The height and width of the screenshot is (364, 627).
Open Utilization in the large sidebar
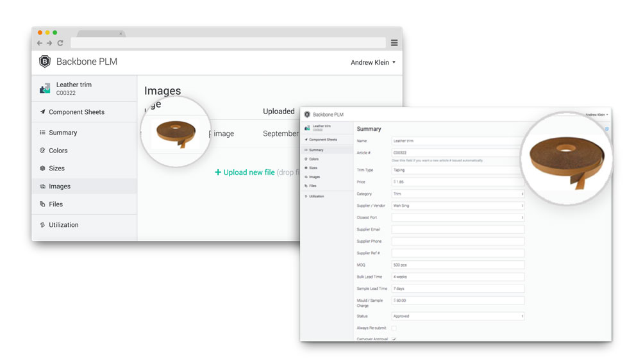[x=63, y=225]
